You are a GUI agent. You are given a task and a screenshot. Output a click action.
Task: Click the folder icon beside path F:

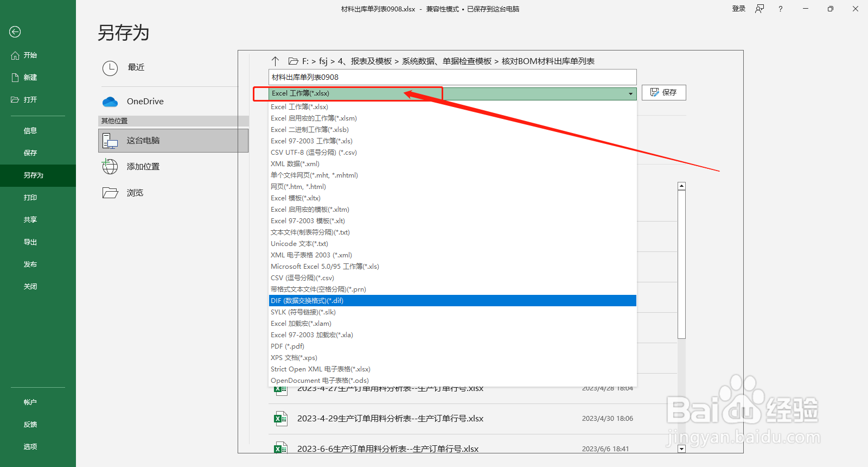(293, 61)
